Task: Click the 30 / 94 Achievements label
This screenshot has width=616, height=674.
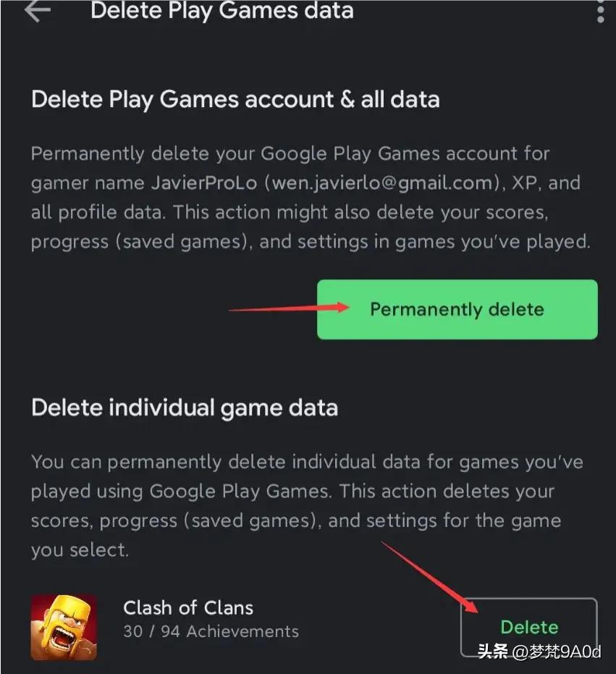Action: 210,631
